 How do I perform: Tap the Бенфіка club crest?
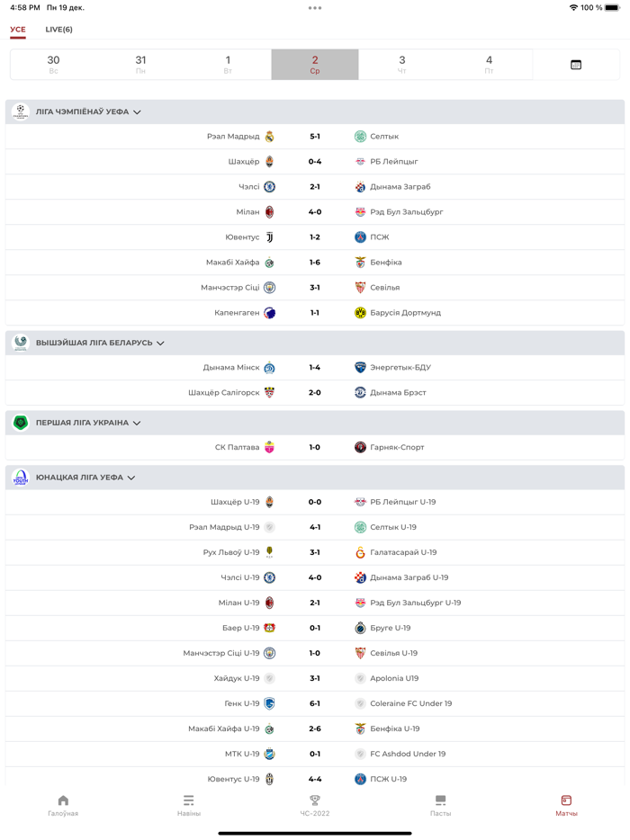click(359, 260)
